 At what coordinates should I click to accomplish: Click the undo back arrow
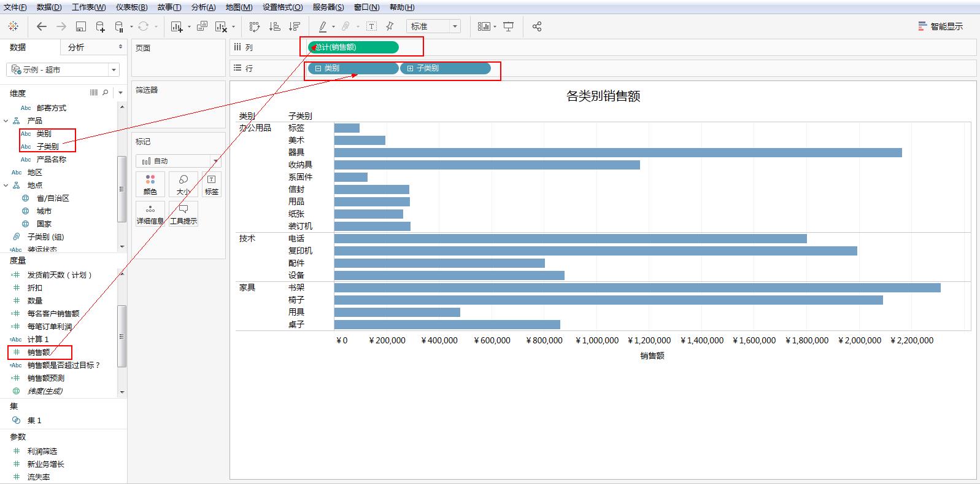[x=42, y=26]
